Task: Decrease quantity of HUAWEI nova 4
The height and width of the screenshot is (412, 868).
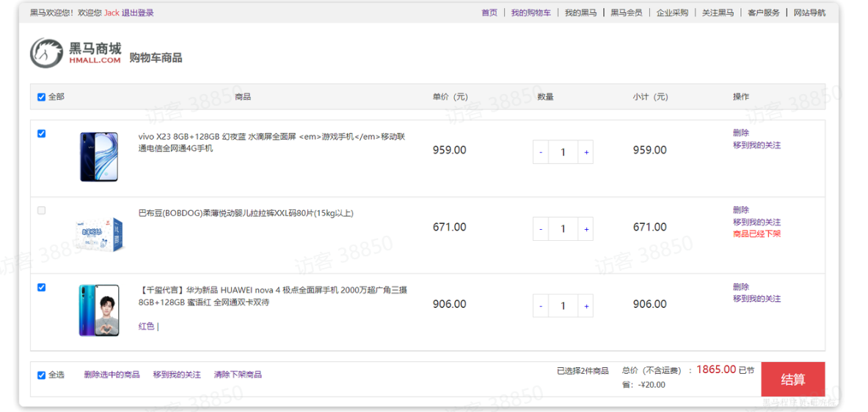Action: coord(541,306)
